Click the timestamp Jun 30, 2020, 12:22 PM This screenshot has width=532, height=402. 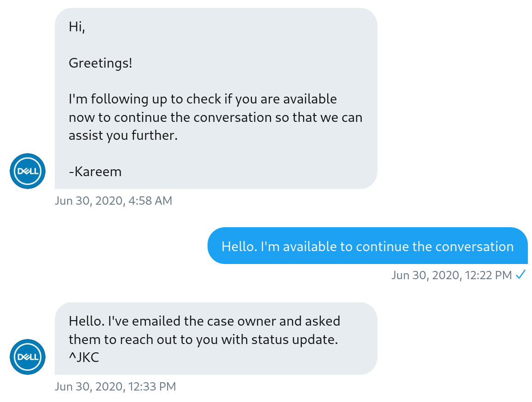(451, 275)
